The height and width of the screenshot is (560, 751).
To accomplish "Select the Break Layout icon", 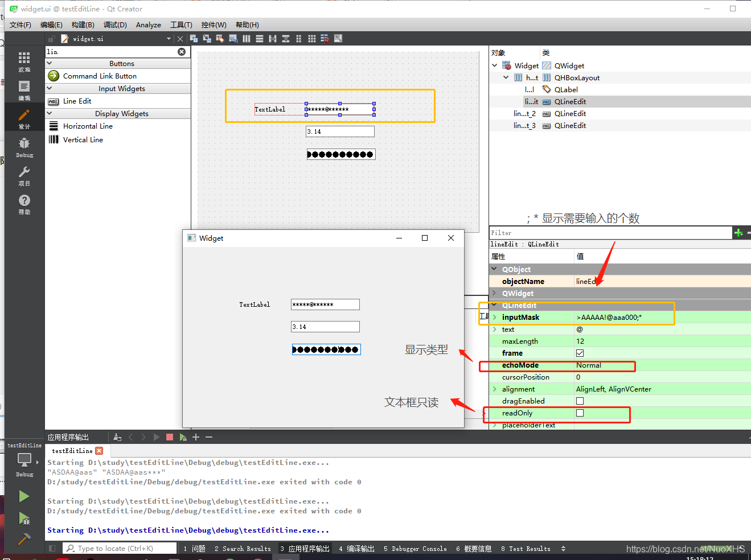I will [x=325, y=38].
